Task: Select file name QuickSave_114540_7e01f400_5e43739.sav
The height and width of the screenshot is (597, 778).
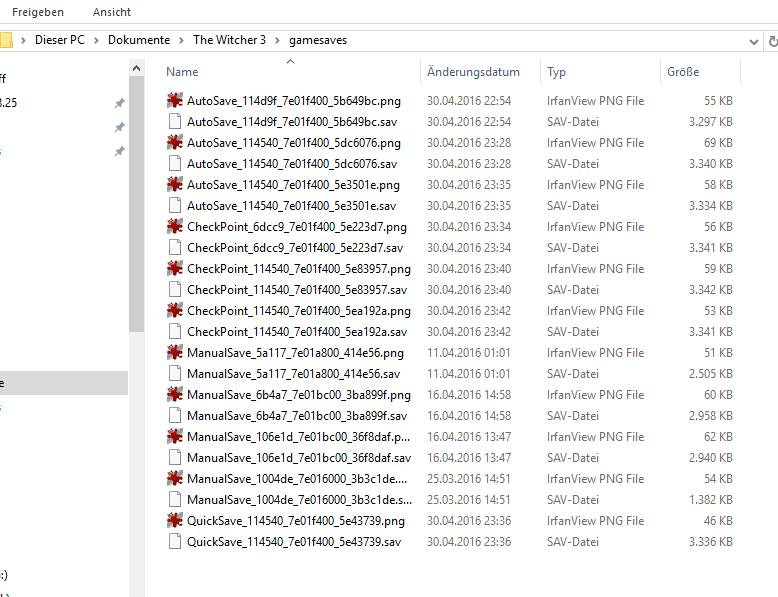Action: 294,542
